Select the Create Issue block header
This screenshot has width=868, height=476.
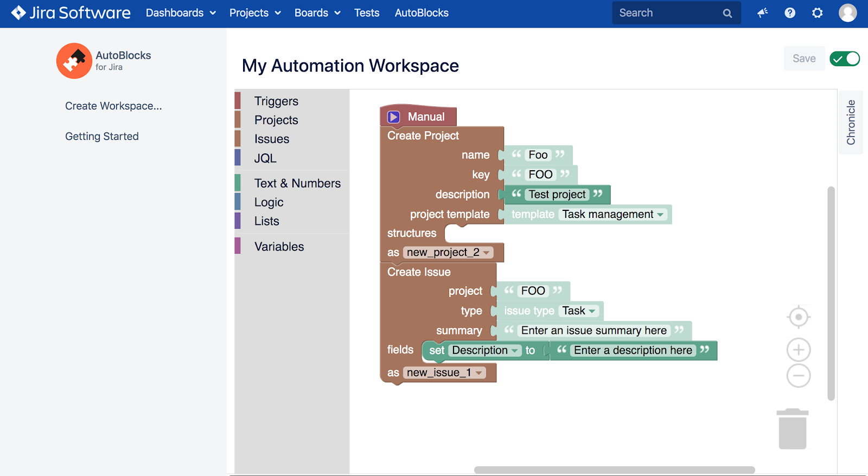tap(419, 272)
